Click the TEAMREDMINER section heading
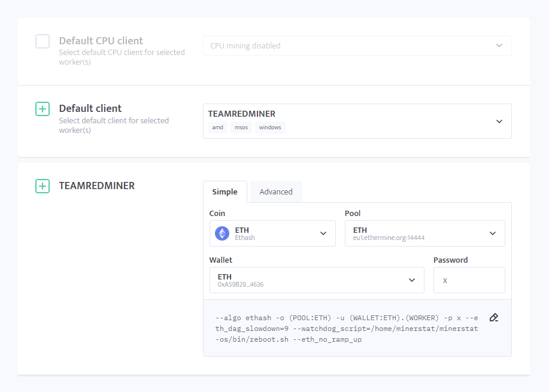 (96, 186)
